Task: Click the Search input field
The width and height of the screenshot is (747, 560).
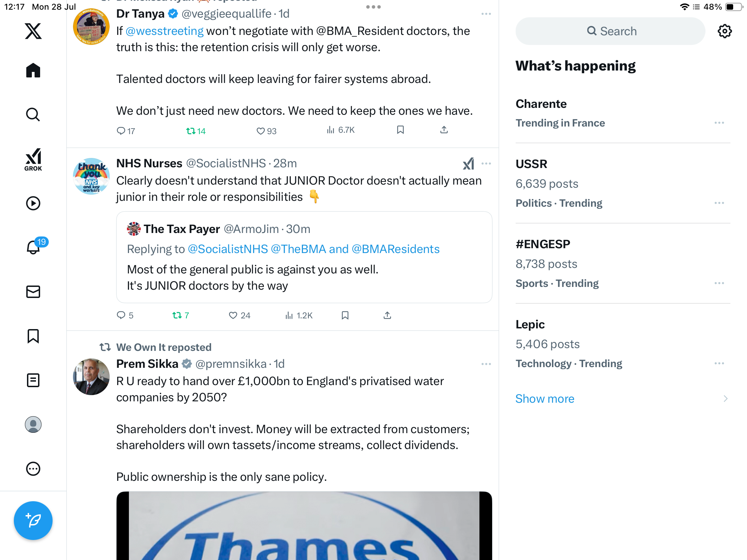Action: click(610, 31)
